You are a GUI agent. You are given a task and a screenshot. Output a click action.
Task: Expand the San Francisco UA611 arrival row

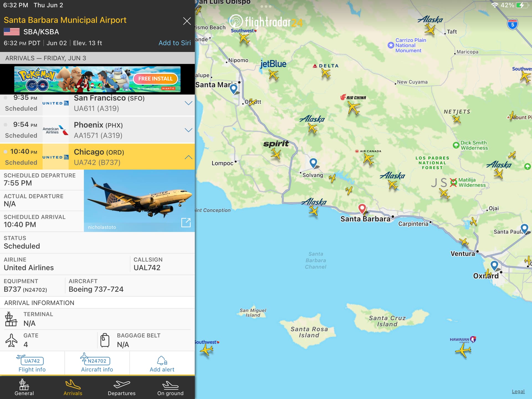(188, 103)
